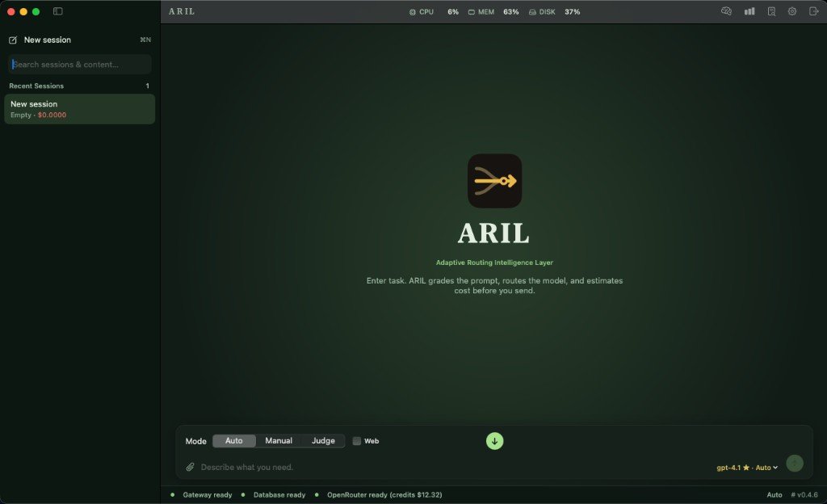This screenshot has width=827, height=504.
Task: Click the New session button in sidebar header
Action: 48,40
